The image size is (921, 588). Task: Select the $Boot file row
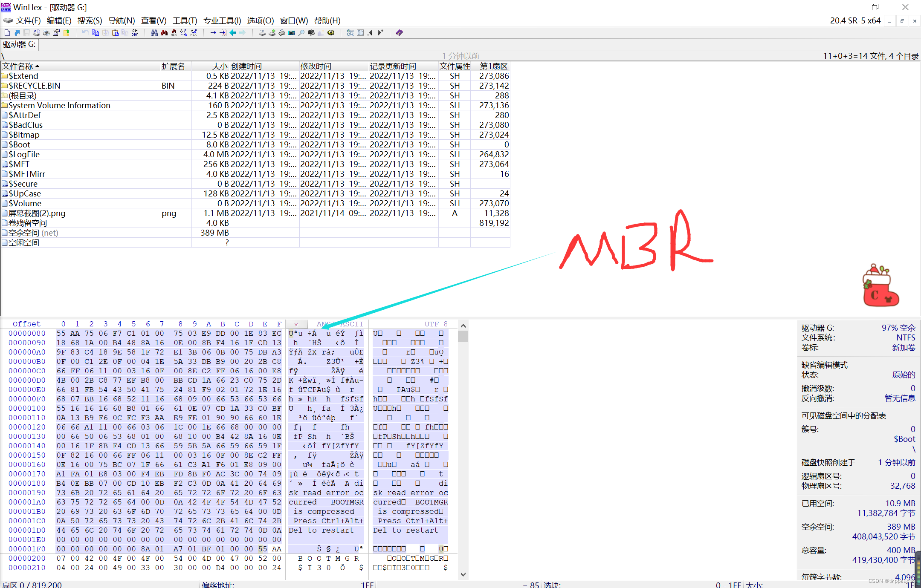click(255, 145)
